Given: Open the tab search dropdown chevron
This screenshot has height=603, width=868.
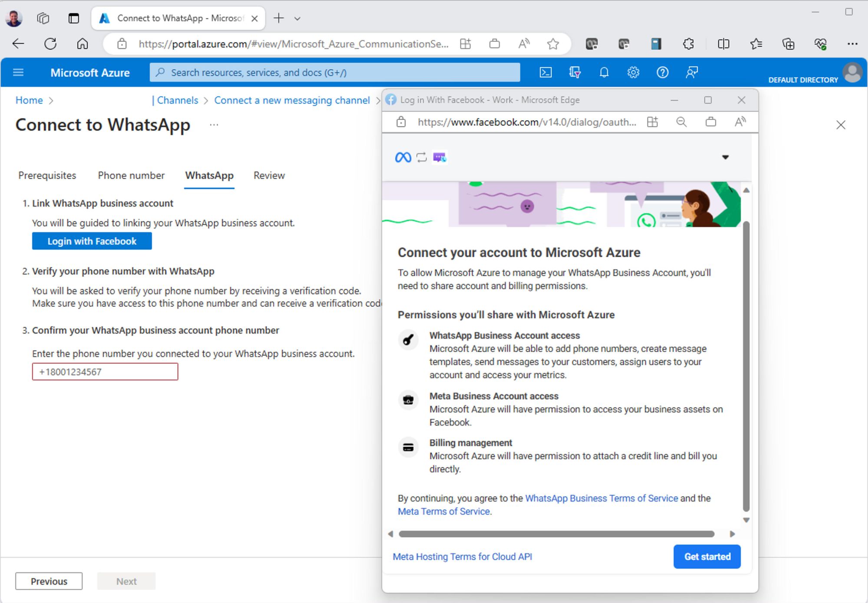Looking at the screenshot, I should point(297,19).
